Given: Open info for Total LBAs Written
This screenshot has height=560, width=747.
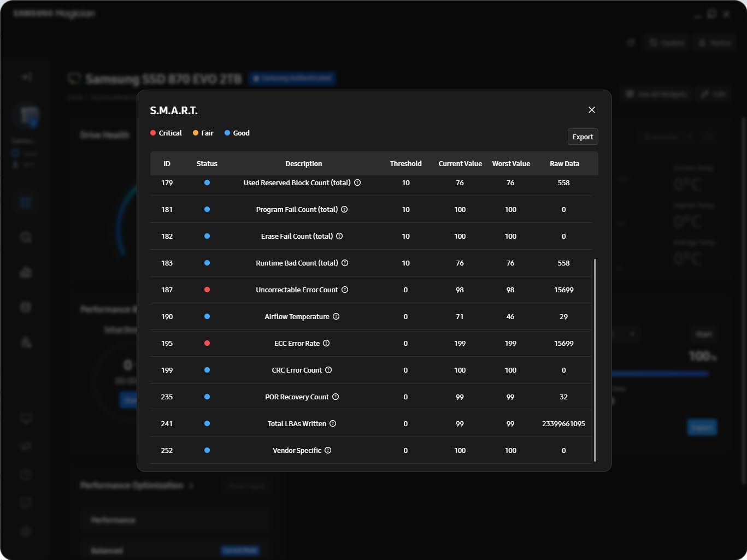Looking at the screenshot, I should tap(333, 423).
